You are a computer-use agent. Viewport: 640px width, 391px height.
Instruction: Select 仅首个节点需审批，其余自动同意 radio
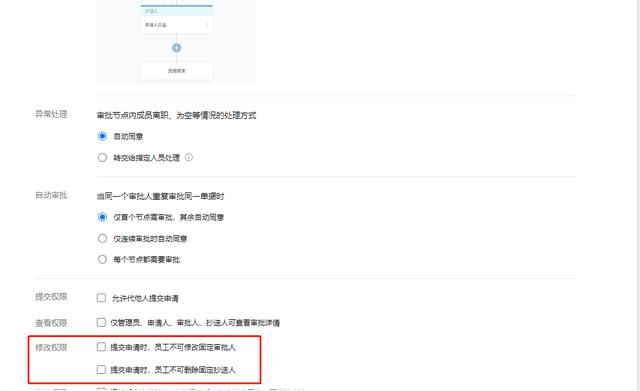coord(102,217)
